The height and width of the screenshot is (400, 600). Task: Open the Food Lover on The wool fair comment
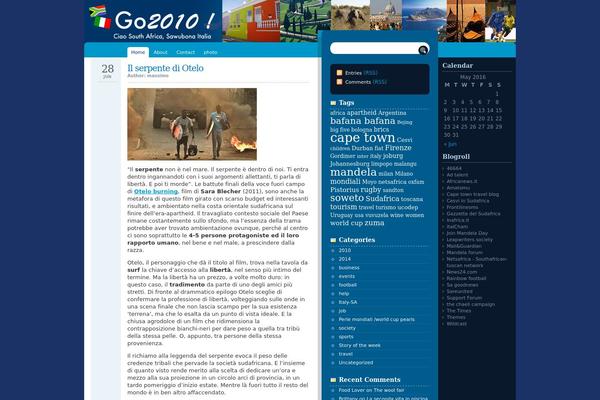point(371,390)
